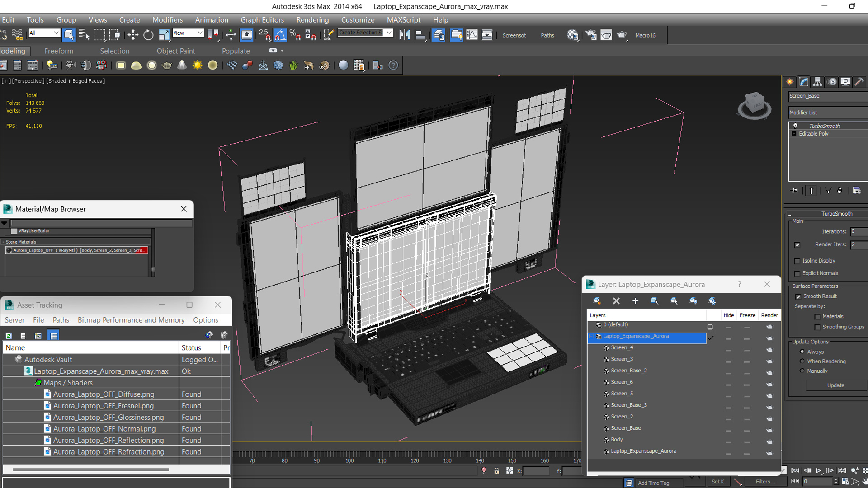This screenshot has width=868, height=488.
Task: Toggle Angle Snap in main toolbar
Action: click(x=280, y=35)
